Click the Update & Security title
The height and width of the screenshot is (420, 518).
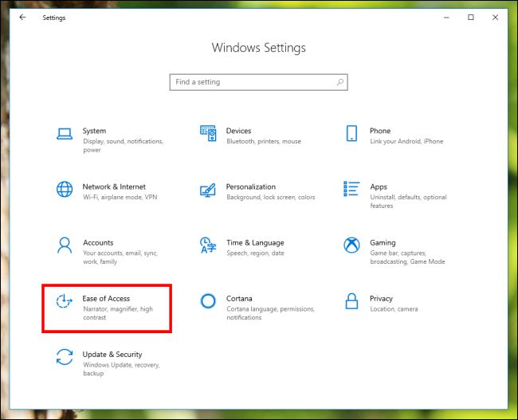coord(112,355)
